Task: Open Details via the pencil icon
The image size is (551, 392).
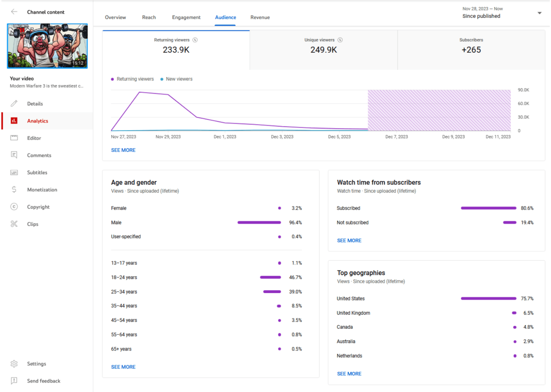Action: (14, 104)
